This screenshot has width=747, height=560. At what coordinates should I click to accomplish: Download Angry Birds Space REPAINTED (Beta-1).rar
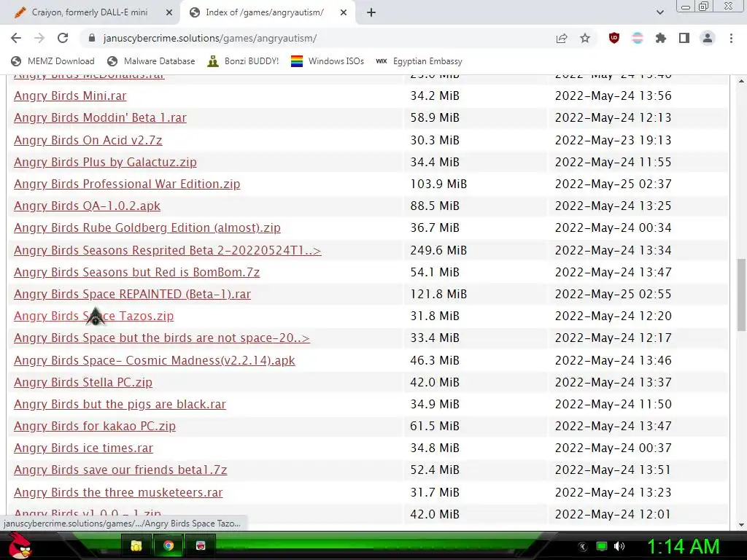[x=133, y=294]
